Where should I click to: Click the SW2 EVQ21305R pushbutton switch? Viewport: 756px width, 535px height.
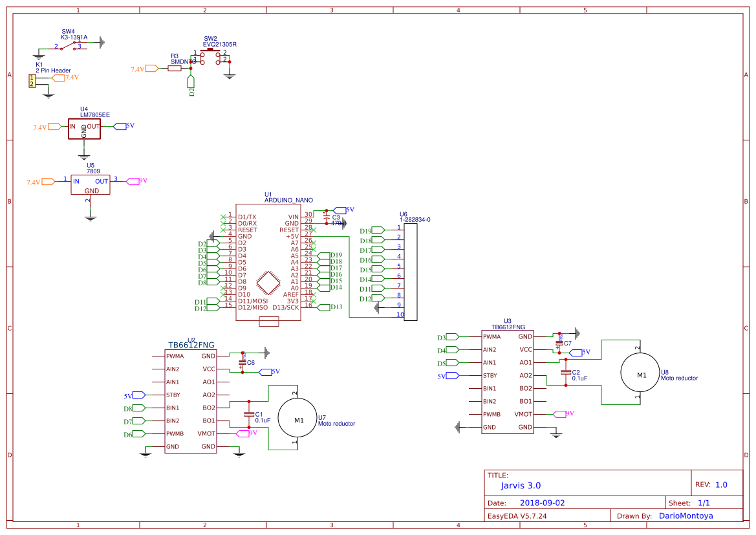(x=211, y=54)
